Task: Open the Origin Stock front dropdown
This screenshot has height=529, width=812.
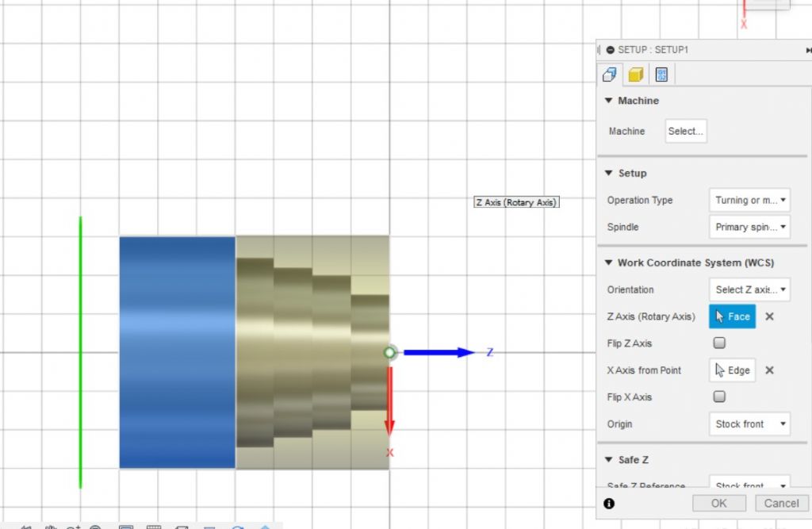Action: 749,424
